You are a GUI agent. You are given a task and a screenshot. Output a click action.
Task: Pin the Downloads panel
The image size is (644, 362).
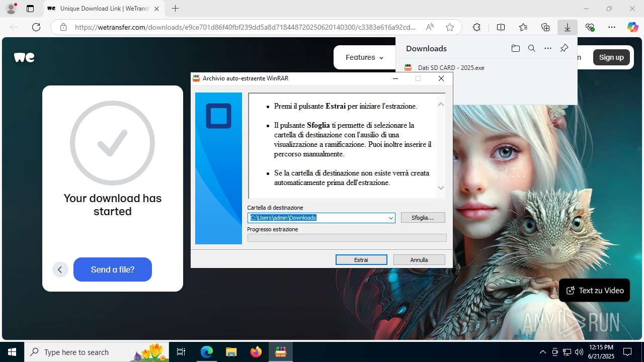pos(564,48)
